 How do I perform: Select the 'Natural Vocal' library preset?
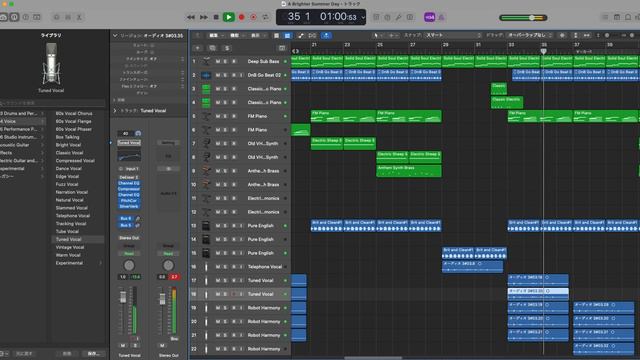pyautogui.click(x=69, y=200)
